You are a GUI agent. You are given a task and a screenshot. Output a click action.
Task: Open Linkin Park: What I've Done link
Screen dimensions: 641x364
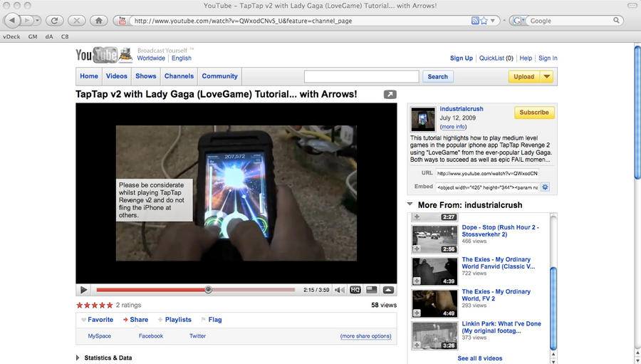[501, 327]
